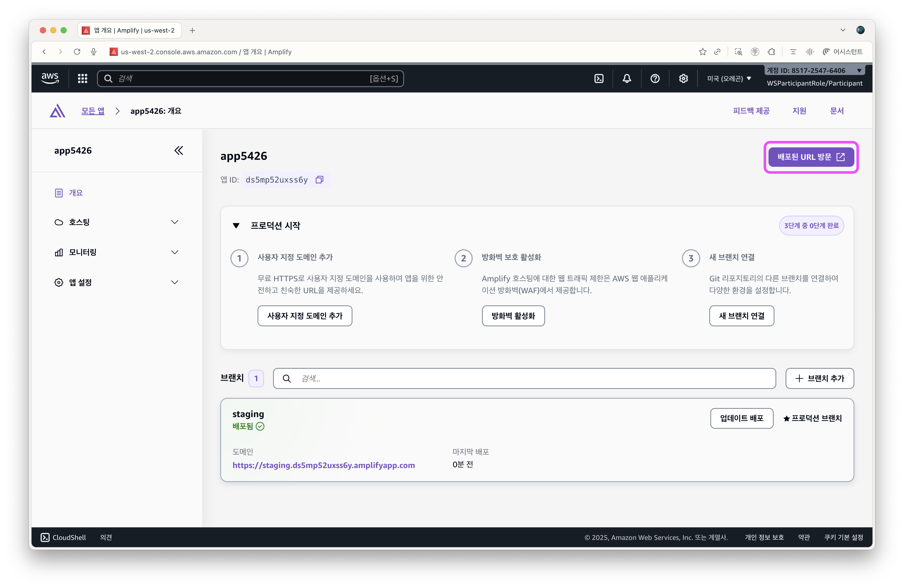904x588 pixels.
Task: Go forward in browser history
Action: (x=61, y=52)
